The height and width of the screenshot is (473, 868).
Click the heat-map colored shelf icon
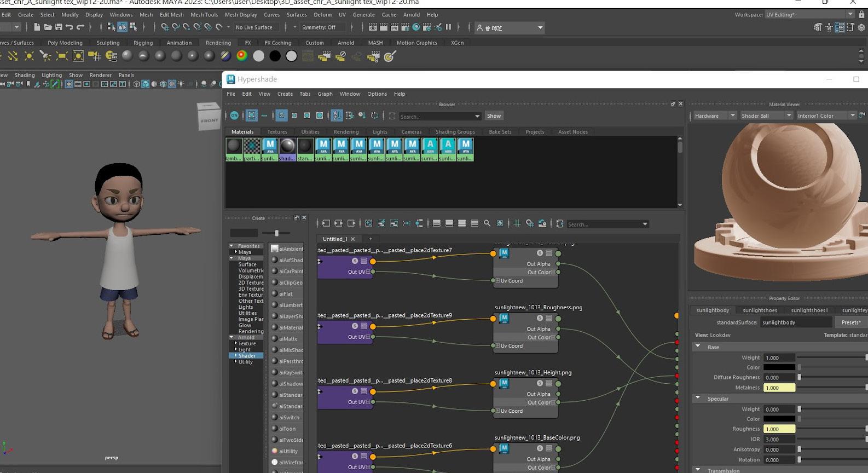[x=242, y=56]
